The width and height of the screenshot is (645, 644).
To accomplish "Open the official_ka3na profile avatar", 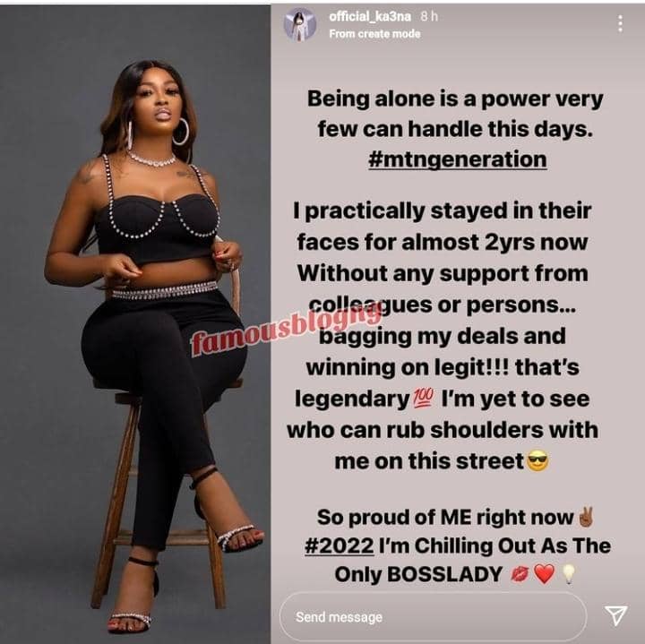I will [300, 24].
